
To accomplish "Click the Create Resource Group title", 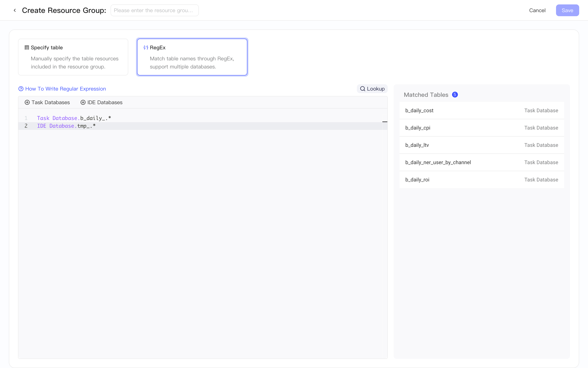I will click(x=64, y=10).
